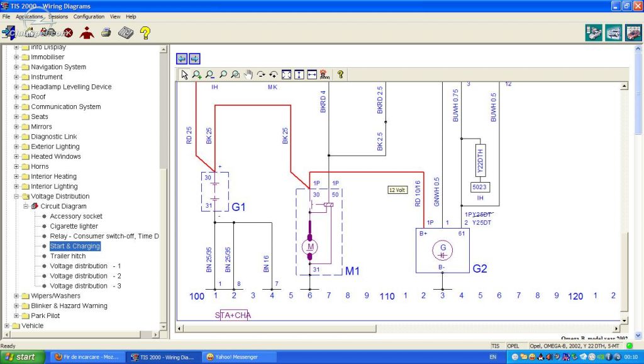Click the printer icon in main toolbar
This screenshot has width=644, height=364.
click(106, 33)
